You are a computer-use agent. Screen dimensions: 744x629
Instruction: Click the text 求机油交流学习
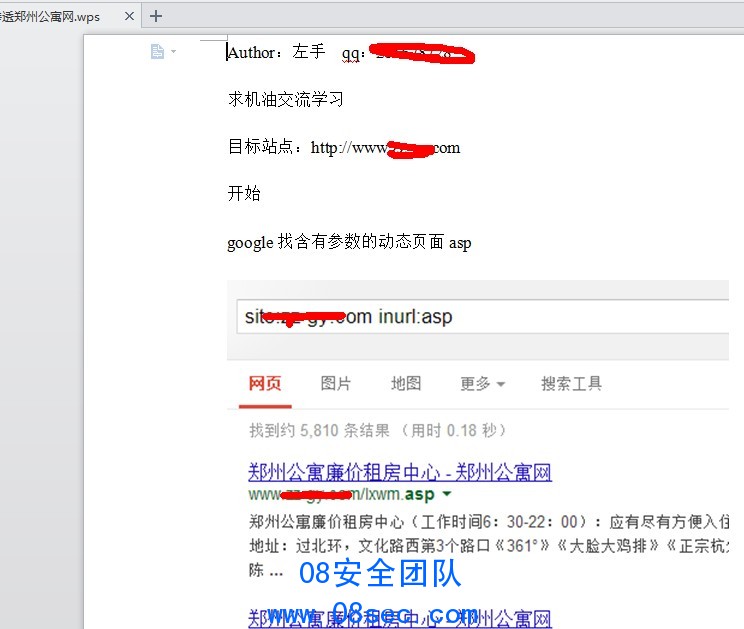[286, 99]
